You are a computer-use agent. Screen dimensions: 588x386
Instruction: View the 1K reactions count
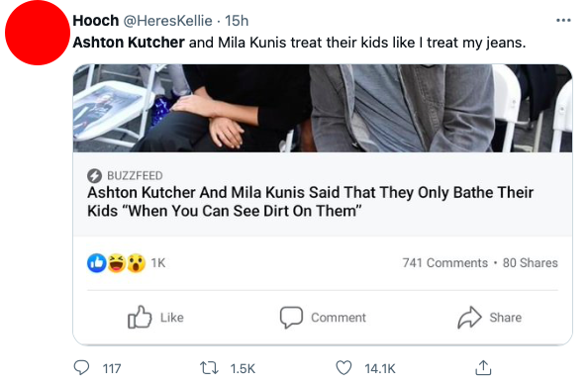158,263
